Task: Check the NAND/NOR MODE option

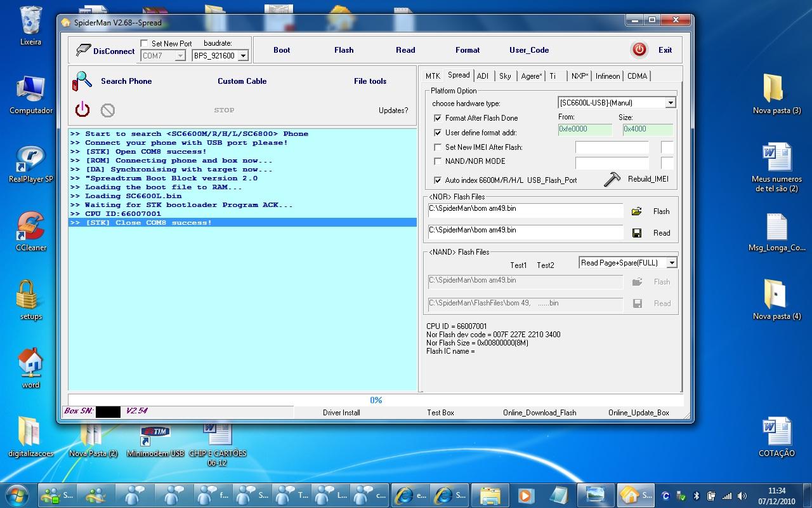Action: (x=438, y=161)
